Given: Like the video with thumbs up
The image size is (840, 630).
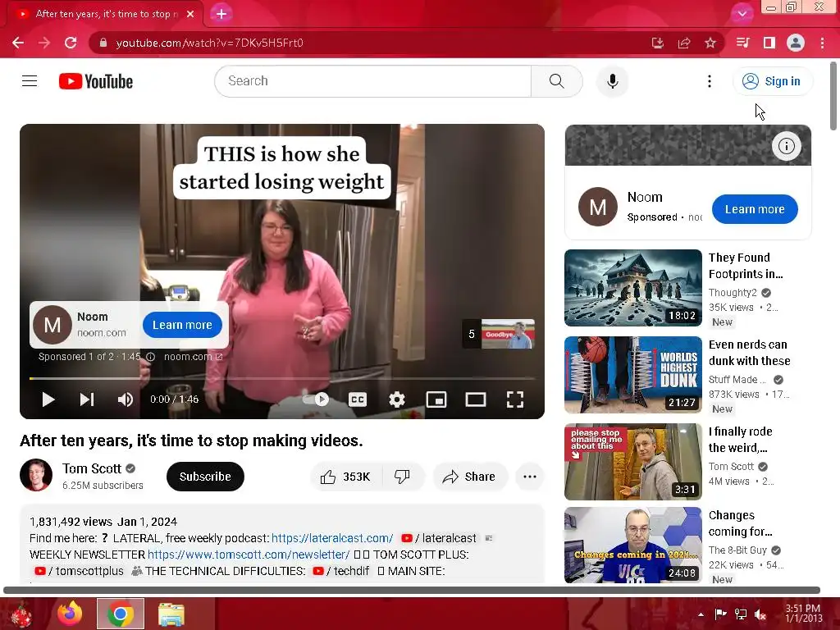Looking at the screenshot, I should click(x=345, y=477).
